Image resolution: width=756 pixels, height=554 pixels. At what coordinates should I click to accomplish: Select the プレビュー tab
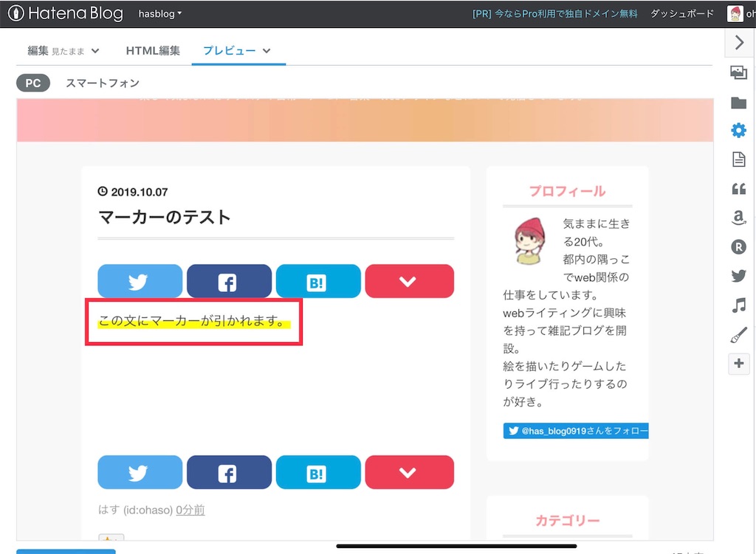[x=232, y=52]
